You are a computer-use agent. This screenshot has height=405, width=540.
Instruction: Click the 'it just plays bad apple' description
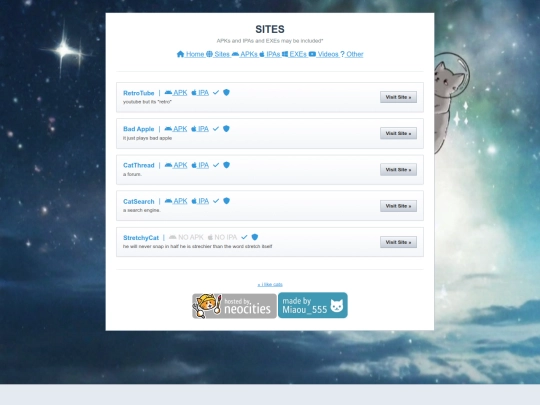pos(147,138)
